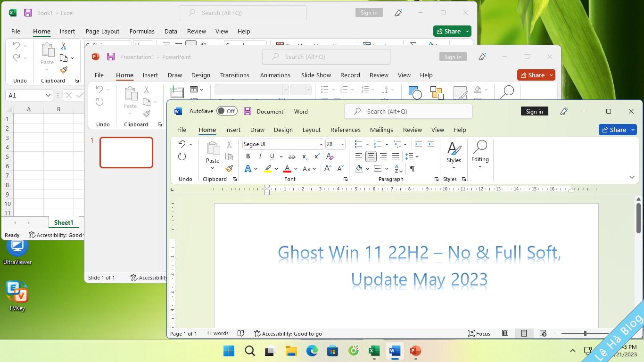Open UltraViewer desktop shortcut
This screenshot has height=362, width=644.
click(17, 252)
